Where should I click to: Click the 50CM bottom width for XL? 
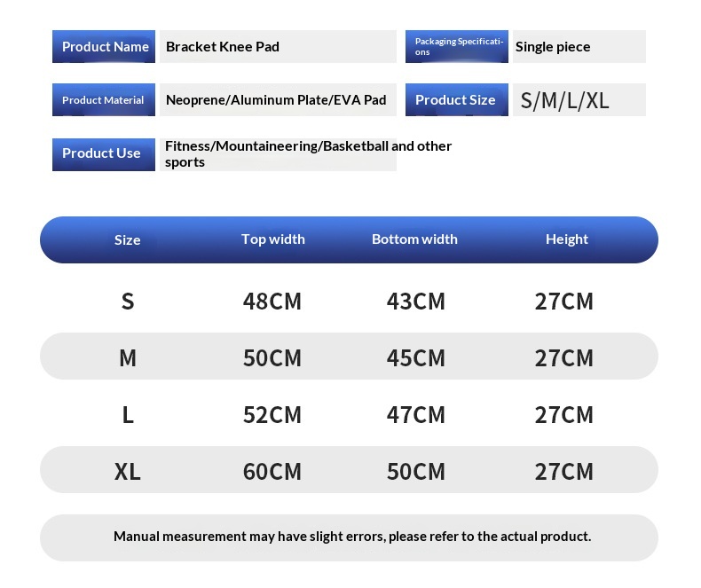(416, 472)
